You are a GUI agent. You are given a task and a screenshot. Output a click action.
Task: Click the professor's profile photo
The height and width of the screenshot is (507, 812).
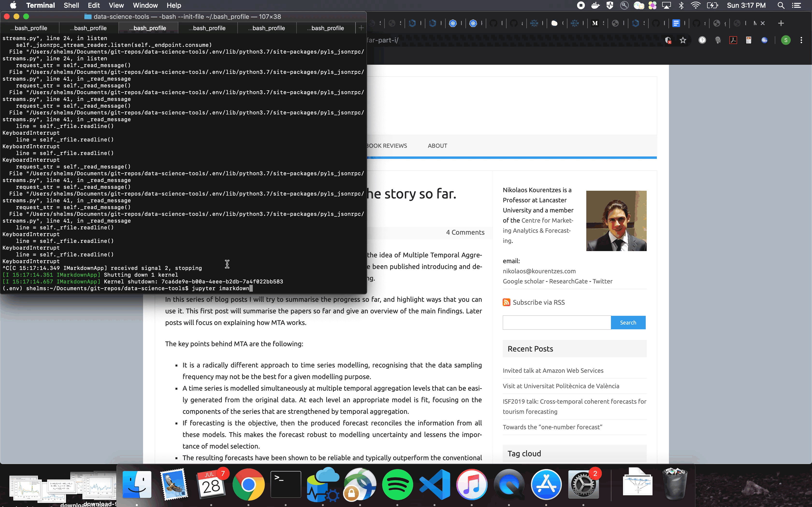click(616, 221)
